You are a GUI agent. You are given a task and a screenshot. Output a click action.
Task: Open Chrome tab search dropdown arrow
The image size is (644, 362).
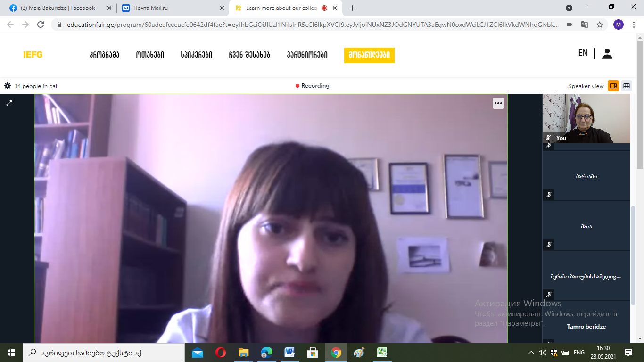point(569,8)
